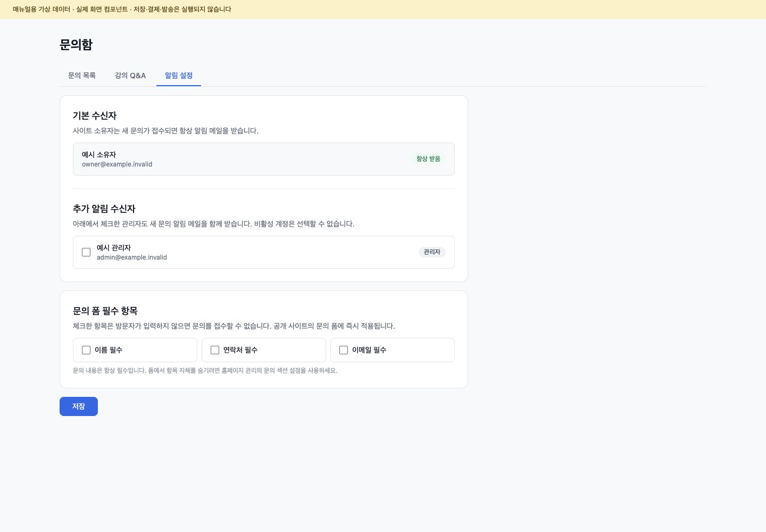Open the 문의 목록 tab
This screenshot has height=532, width=766.
point(82,76)
